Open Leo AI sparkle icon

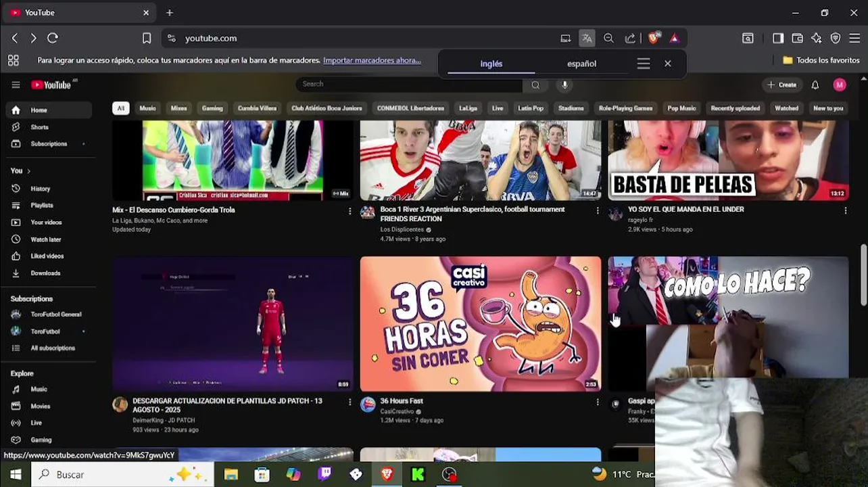(x=817, y=39)
